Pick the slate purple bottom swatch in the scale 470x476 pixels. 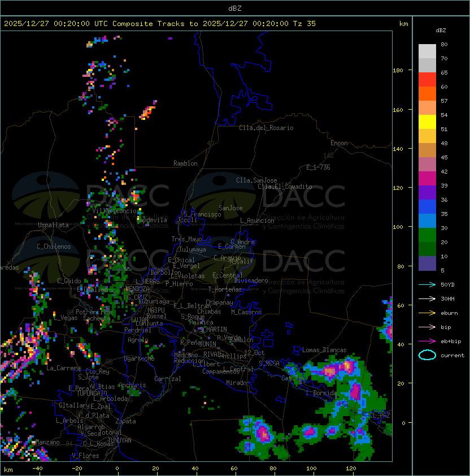pos(427,263)
